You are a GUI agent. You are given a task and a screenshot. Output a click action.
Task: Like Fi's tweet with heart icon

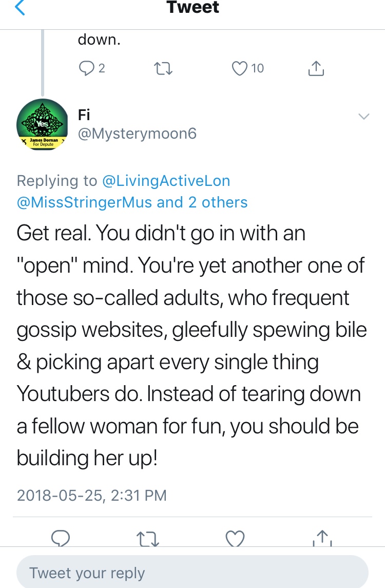tap(235, 538)
